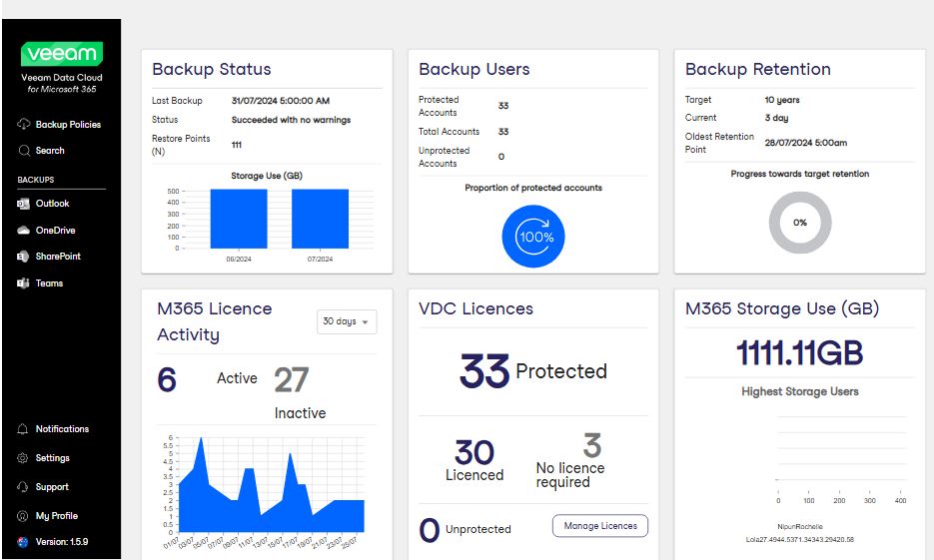Click the 100% protected accounts circle
Viewport: 934px width, 560px height.
point(533,237)
